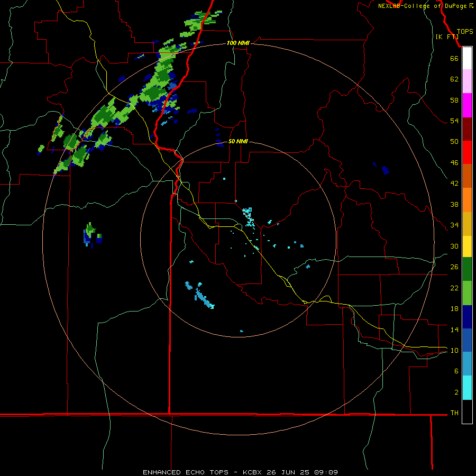This screenshot has width=476, height=476.
Task: Click the 26 JUN 25 date text
Action: click(x=288, y=472)
